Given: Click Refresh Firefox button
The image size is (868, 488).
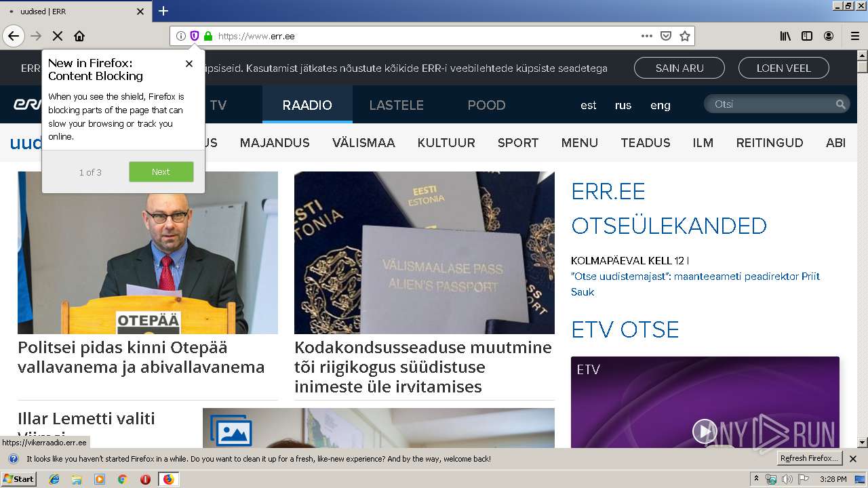Looking at the screenshot, I should pyautogui.click(x=810, y=458).
